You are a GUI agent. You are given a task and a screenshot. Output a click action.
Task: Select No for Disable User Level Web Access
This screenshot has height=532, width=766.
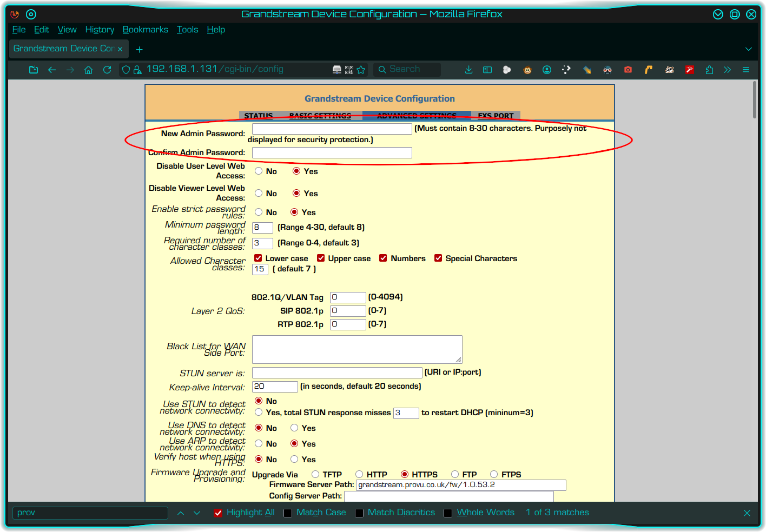click(x=259, y=171)
